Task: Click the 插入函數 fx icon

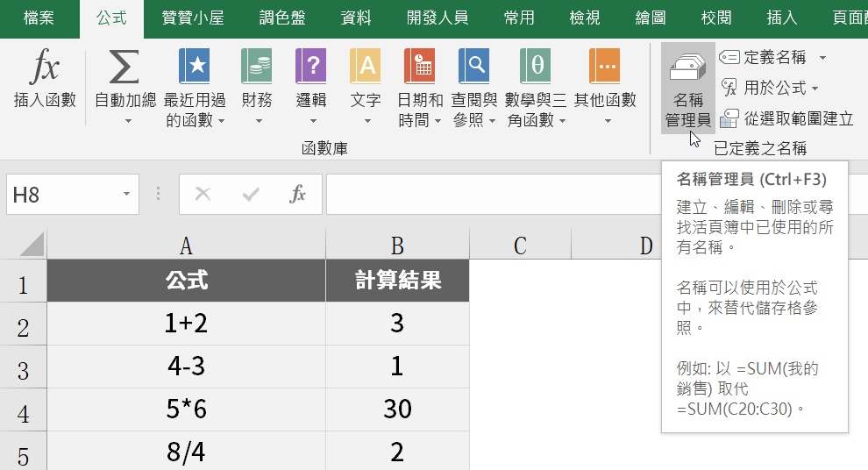Action: (x=45, y=68)
